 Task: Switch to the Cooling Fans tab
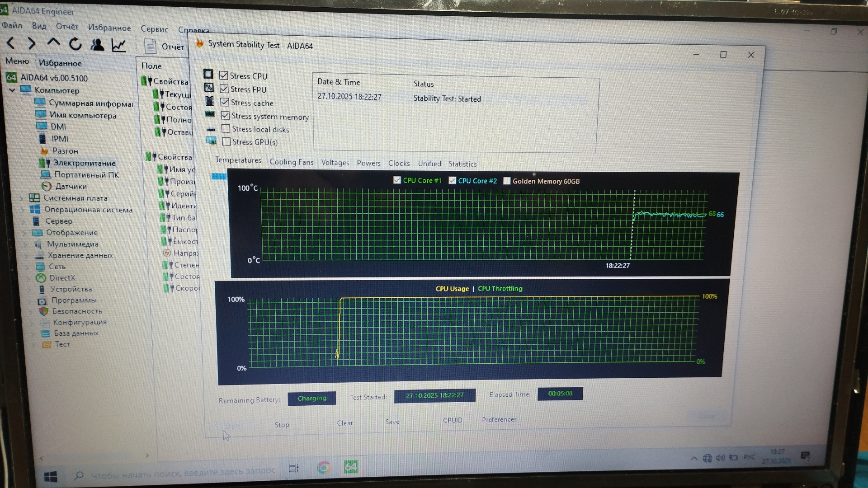(291, 162)
